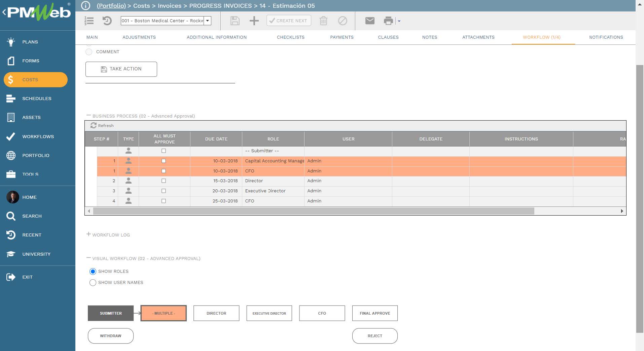Toggle checkbox for Capital Accounting Manager row
The image size is (644, 351).
click(164, 161)
